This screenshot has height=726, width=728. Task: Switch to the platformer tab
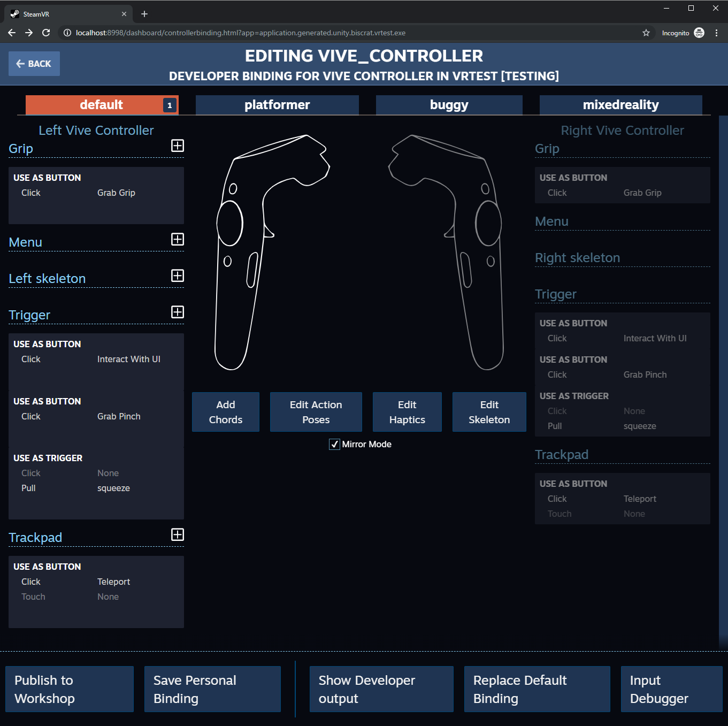click(277, 105)
